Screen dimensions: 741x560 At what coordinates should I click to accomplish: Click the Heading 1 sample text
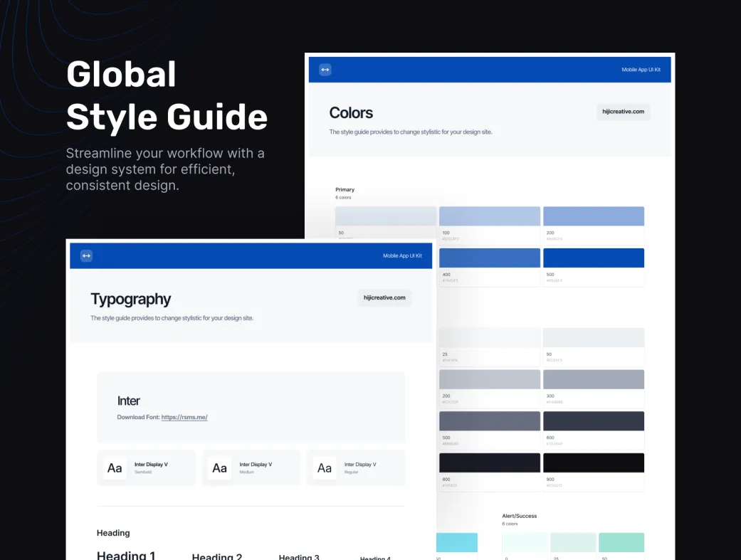126,555
